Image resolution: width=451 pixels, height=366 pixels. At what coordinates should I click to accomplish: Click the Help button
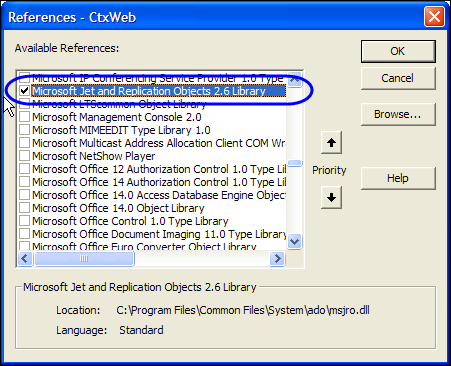click(x=398, y=178)
